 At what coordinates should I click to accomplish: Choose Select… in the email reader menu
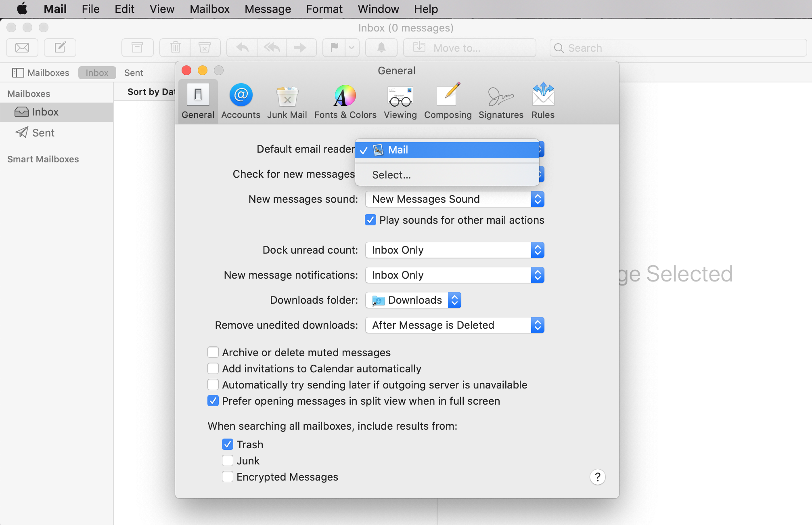447,175
